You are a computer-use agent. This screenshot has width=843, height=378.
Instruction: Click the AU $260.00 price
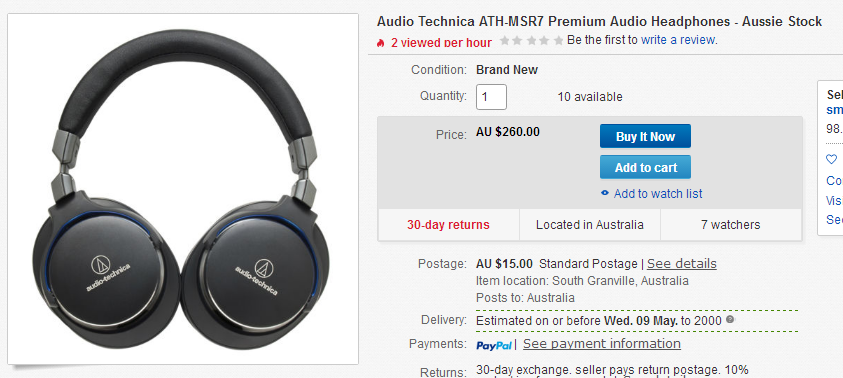[x=508, y=132]
